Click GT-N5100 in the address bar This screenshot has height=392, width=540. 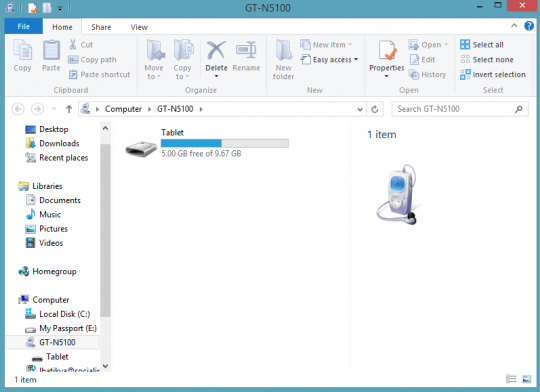[175, 109]
